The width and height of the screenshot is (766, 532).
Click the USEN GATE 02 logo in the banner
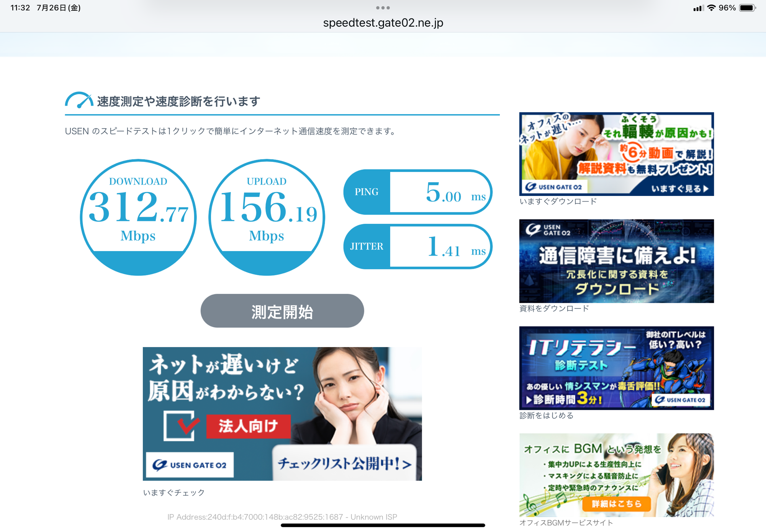click(x=190, y=465)
